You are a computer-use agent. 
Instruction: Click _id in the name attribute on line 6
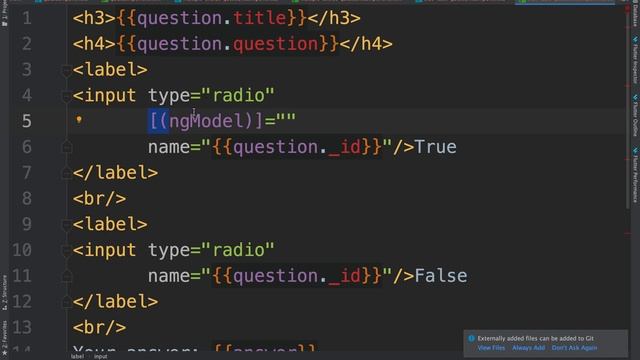pyautogui.click(x=345, y=147)
